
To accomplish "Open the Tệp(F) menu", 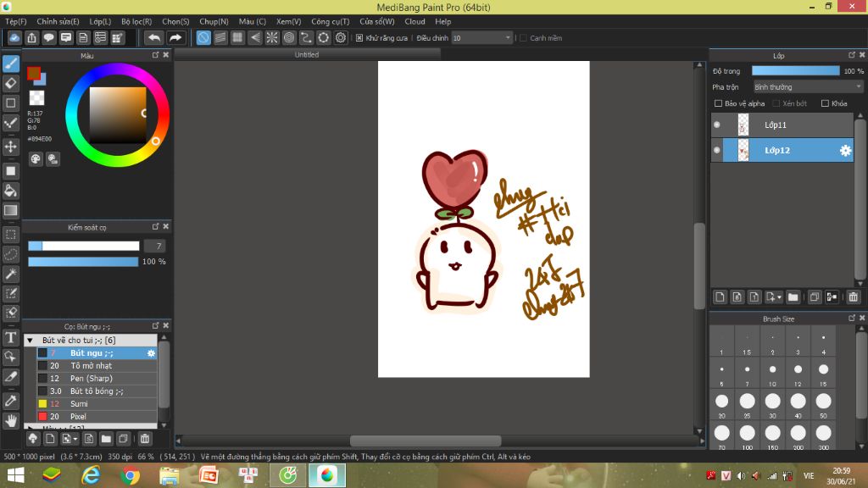I will (x=15, y=21).
